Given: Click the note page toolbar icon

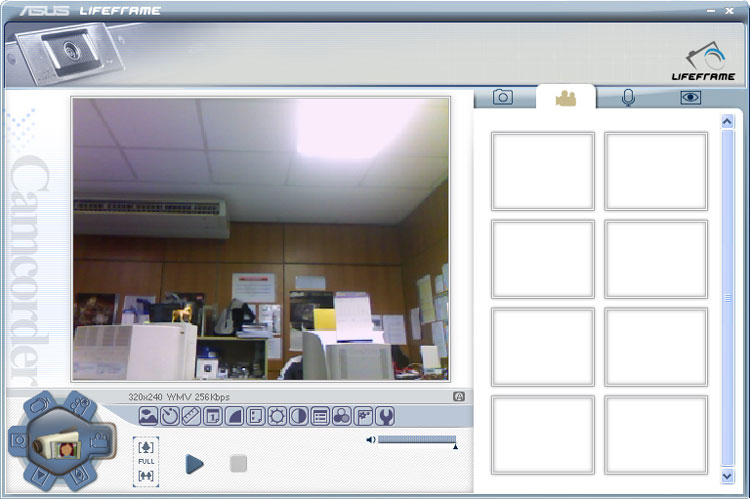Looking at the screenshot, I should pos(256,416).
